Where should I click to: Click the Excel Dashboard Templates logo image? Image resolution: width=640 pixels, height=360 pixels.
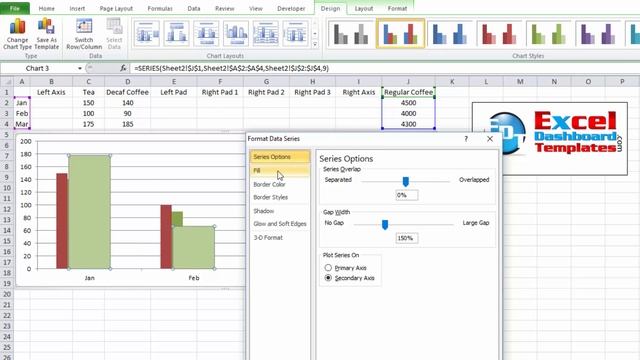coord(550,138)
